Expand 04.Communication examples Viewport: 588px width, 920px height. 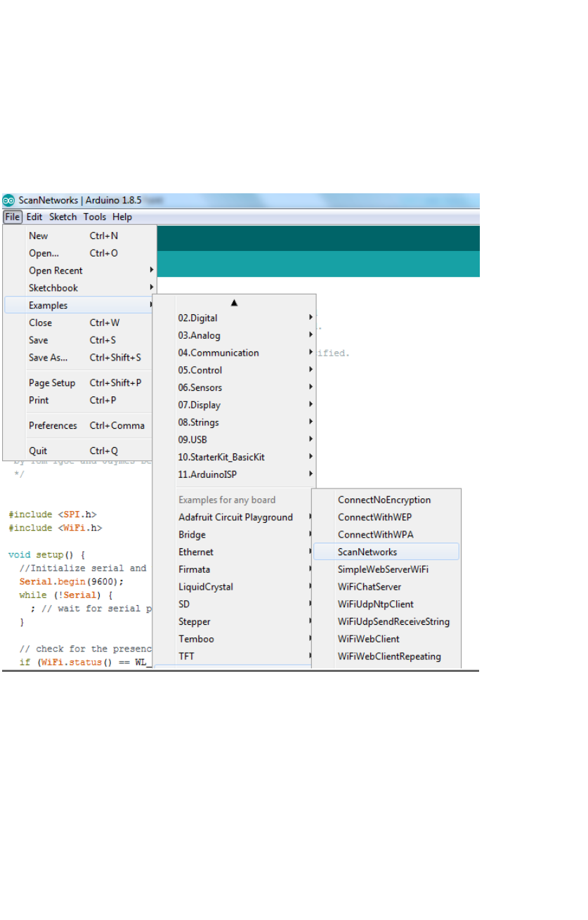coord(235,353)
